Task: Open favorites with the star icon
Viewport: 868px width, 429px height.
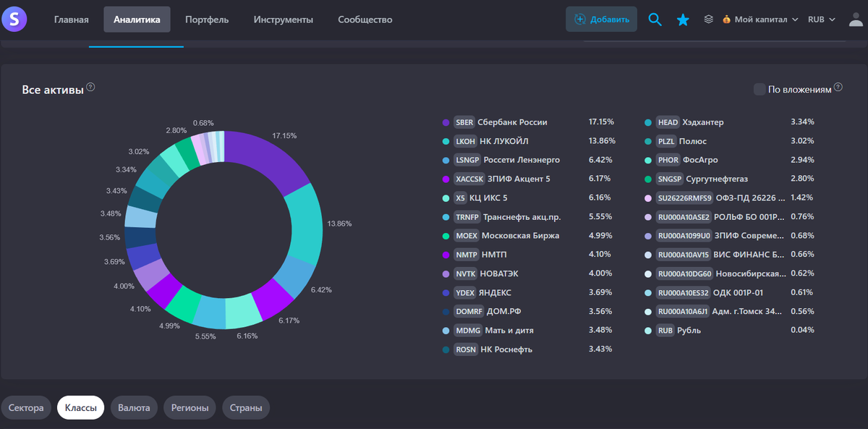Action: coord(683,20)
